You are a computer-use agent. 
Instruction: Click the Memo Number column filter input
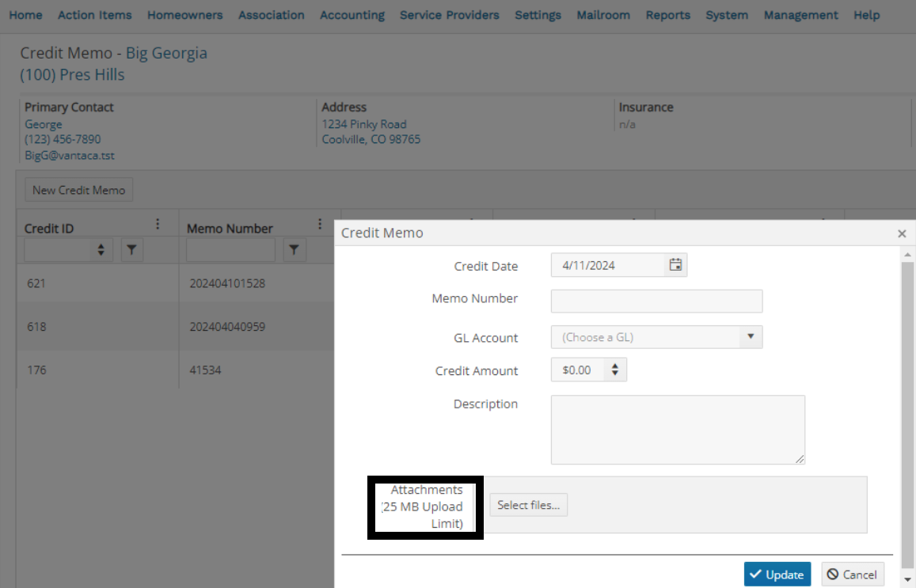click(230, 250)
